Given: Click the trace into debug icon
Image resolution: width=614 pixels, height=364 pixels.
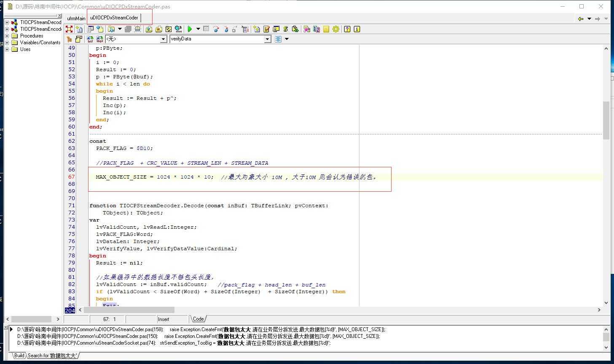Looking at the screenshot, I should click(226, 29).
